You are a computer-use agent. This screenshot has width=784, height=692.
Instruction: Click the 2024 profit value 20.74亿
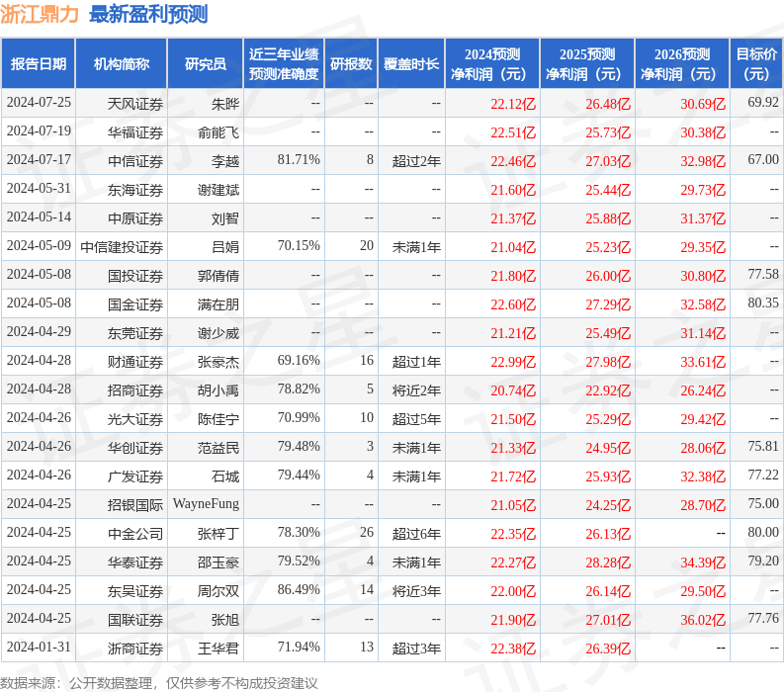[513, 390]
